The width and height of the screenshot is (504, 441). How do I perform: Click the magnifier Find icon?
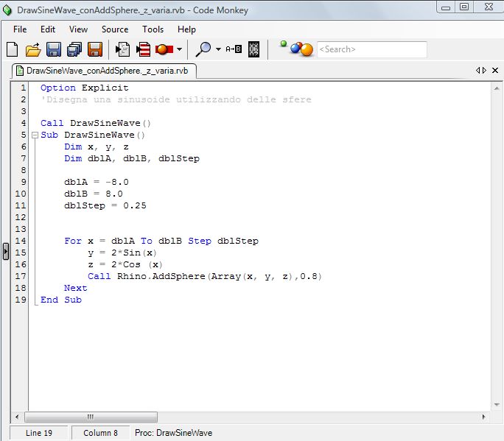tap(203, 49)
